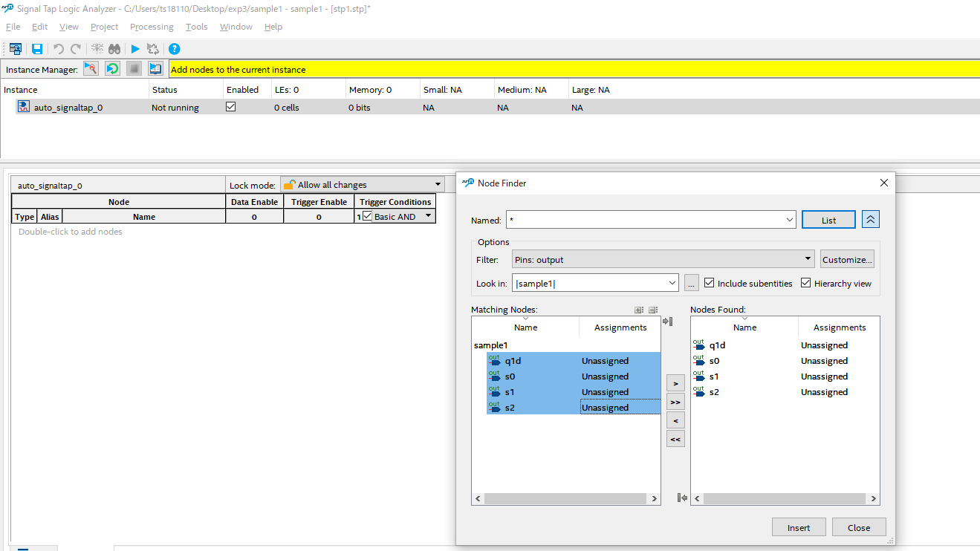Image resolution: width=980 pixels, height=551 pixels.
Task: Open the Help menu
Action: coord(273,27)
